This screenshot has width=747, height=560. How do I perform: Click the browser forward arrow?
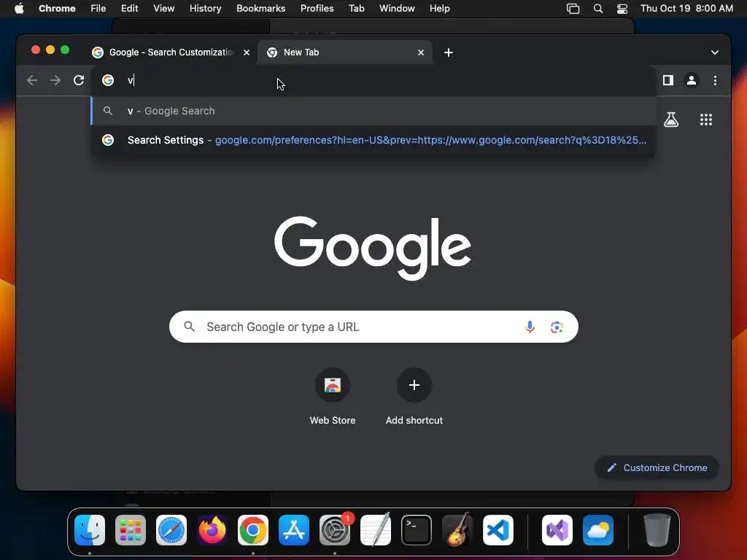coord(55,80)
